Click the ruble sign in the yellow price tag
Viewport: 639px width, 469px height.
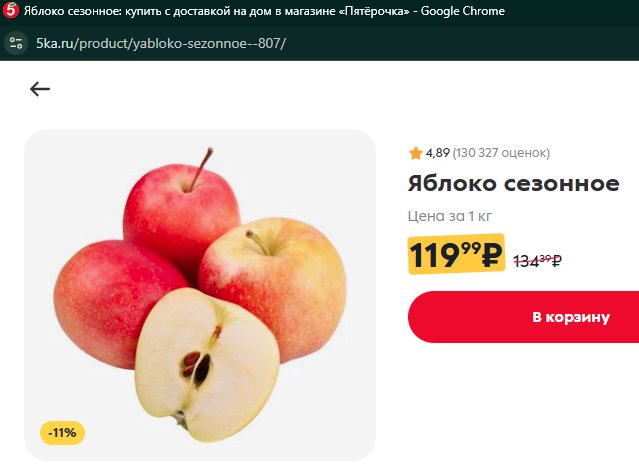[491, 254]
